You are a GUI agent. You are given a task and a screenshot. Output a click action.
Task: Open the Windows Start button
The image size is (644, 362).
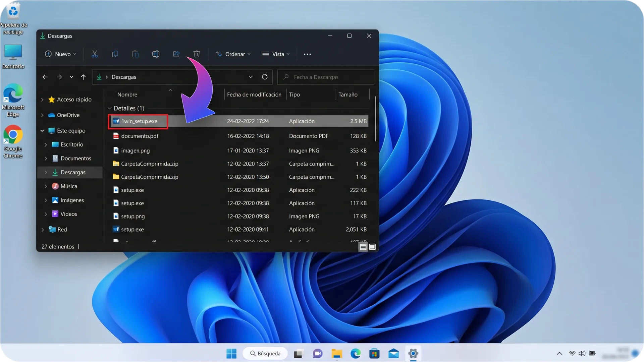point(231,354)
